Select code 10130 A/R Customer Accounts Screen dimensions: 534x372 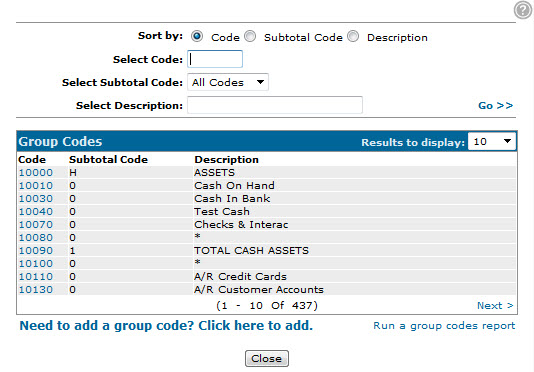pos(36,290)
